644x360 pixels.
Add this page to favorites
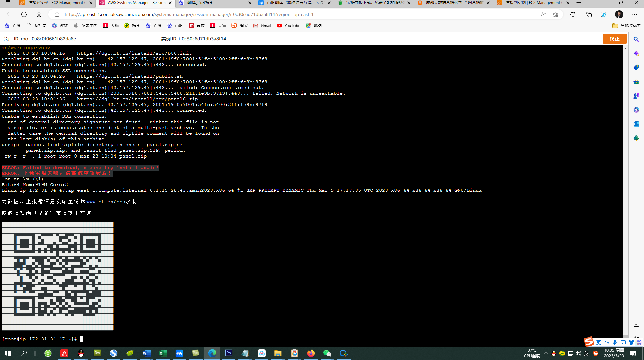556,14
